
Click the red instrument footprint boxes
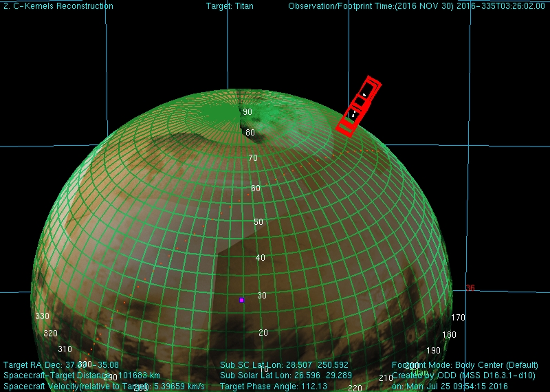[358, 106]
